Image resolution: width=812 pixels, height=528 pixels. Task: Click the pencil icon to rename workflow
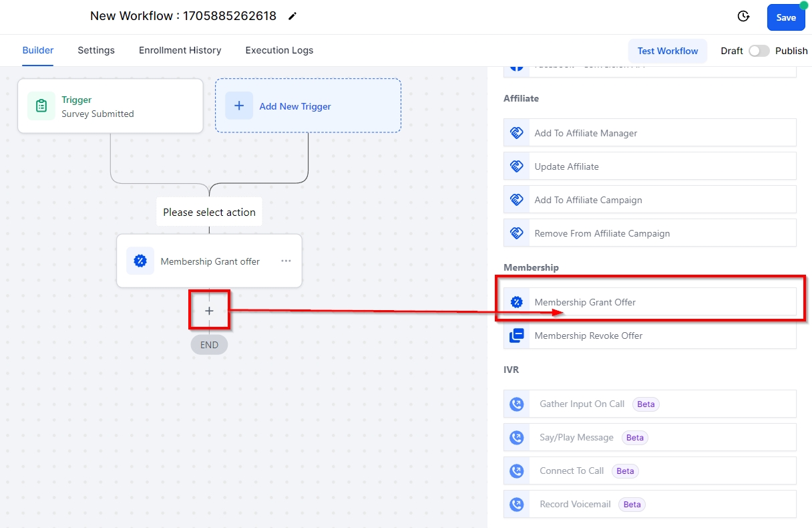[x=292, y=17]
